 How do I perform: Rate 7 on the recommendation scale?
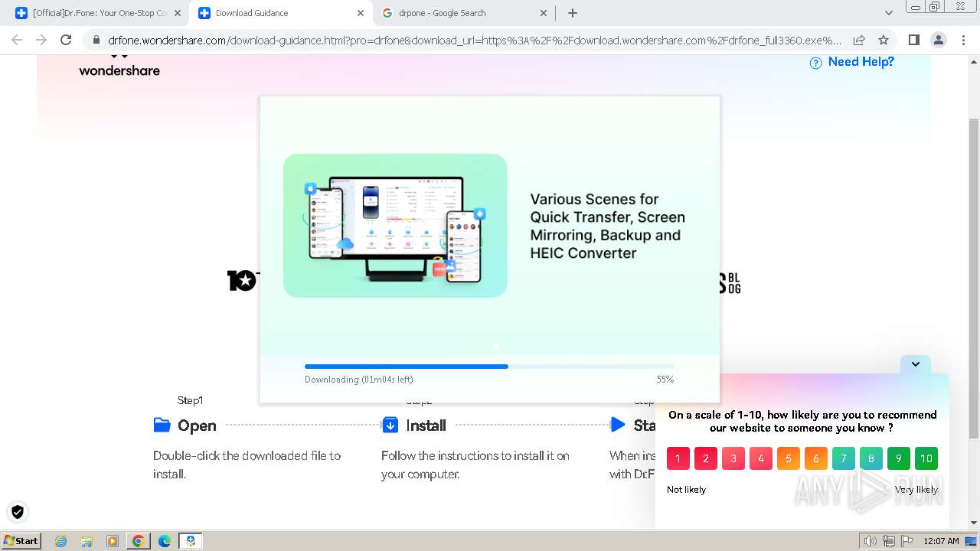[x=844, y=458]
